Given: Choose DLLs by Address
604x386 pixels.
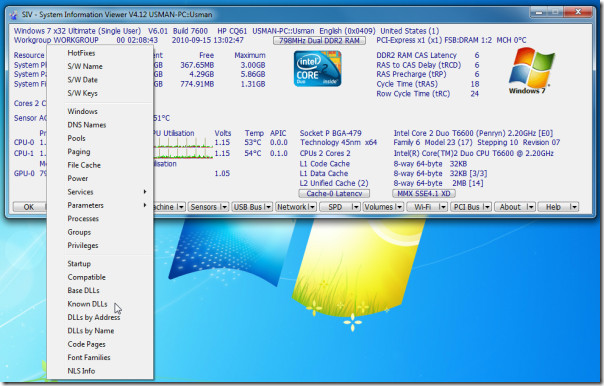Looking at the screenshot, I should (x=100, y=317).
